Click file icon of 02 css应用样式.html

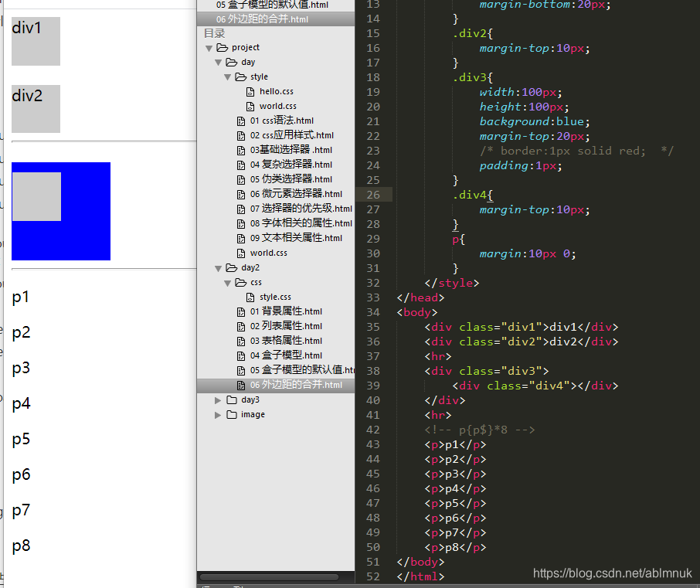click(x=241, y=136)
